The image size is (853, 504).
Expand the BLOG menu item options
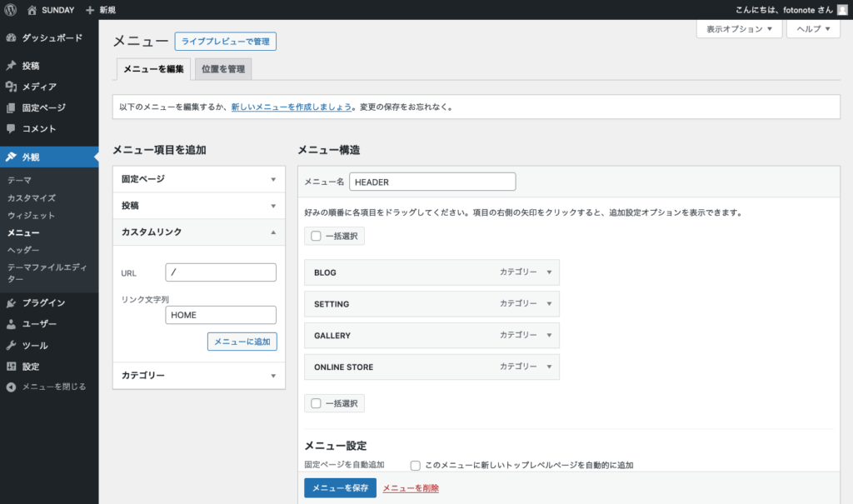[548, 272]
